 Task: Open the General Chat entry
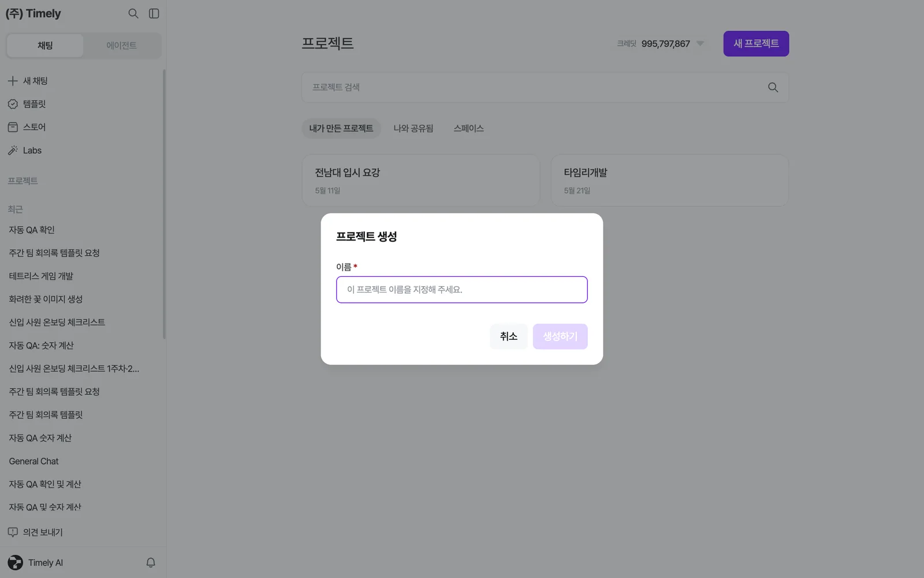(x=33, y=461)
